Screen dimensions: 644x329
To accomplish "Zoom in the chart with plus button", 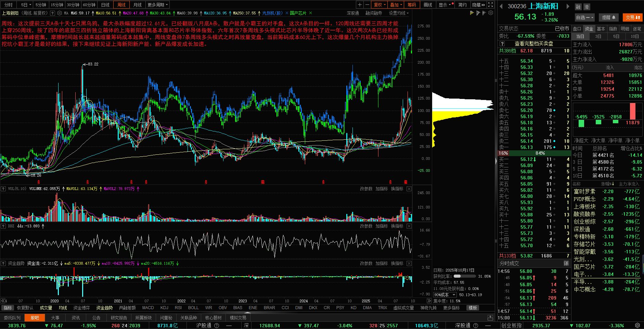I will (360, 5).
